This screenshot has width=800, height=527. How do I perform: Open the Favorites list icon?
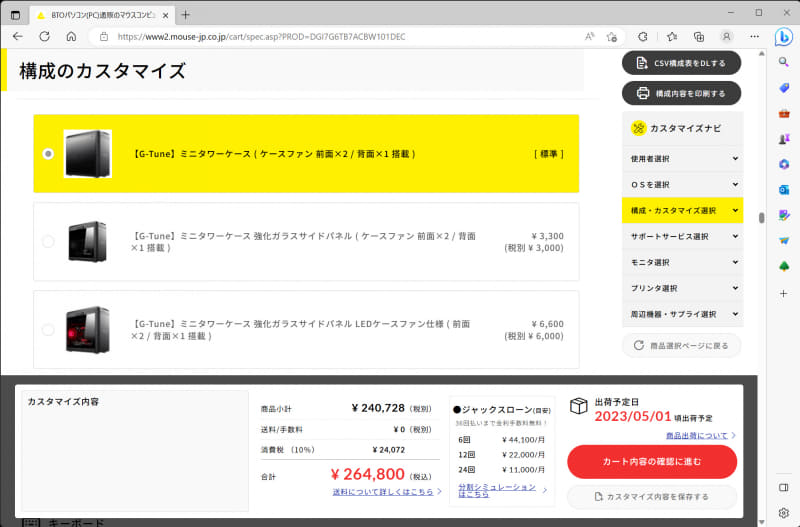tap(672, 37)
